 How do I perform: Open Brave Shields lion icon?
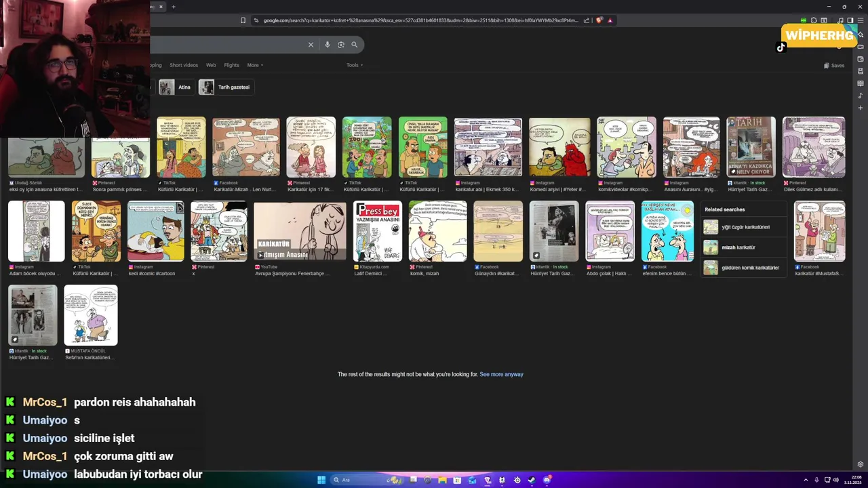(599, 20)
